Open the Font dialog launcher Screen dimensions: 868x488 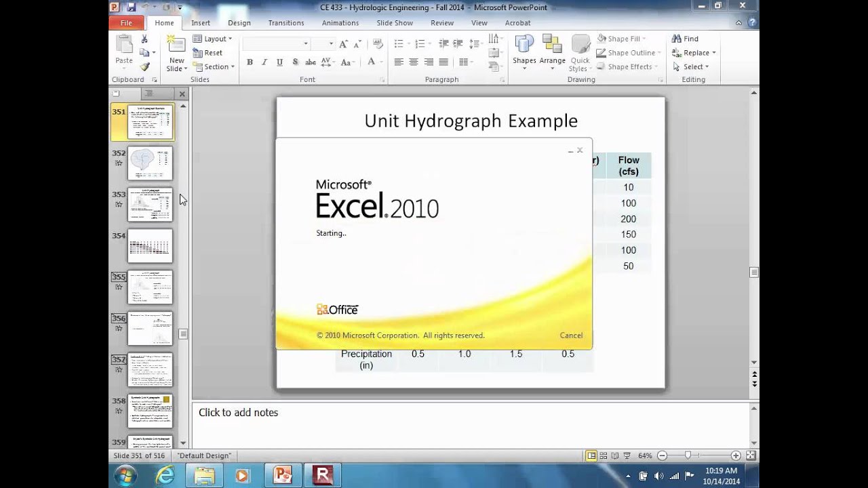(382, 80)
